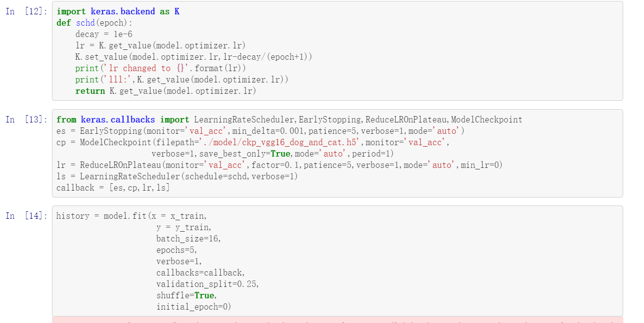
Task: Click the pink stderr output area below cell 14
Action: click(337, 320)
